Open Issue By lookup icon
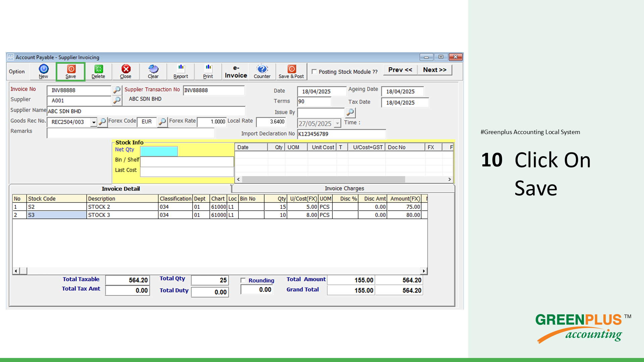The height and width of the screenshot is (362, 644). tap(350, 112)
